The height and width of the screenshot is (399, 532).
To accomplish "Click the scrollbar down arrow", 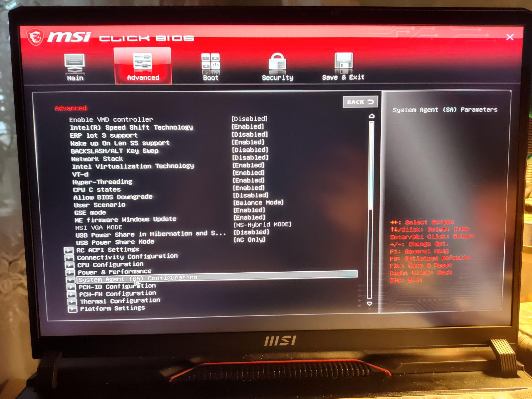I will click(x=369, y=304).
